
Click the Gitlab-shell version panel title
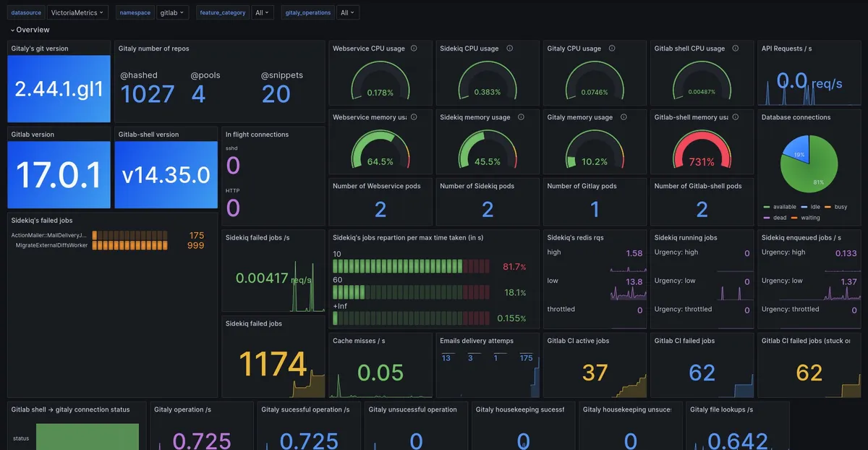148,135
